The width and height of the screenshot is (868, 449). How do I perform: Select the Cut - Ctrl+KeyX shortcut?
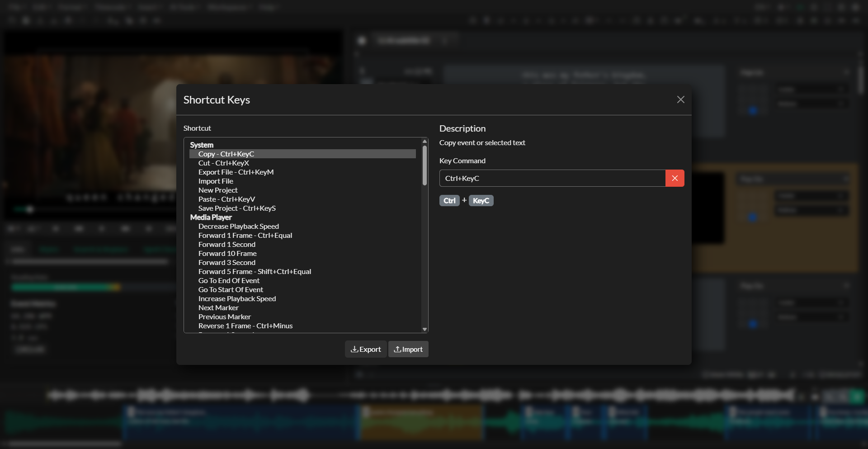[x=224, y=163]
